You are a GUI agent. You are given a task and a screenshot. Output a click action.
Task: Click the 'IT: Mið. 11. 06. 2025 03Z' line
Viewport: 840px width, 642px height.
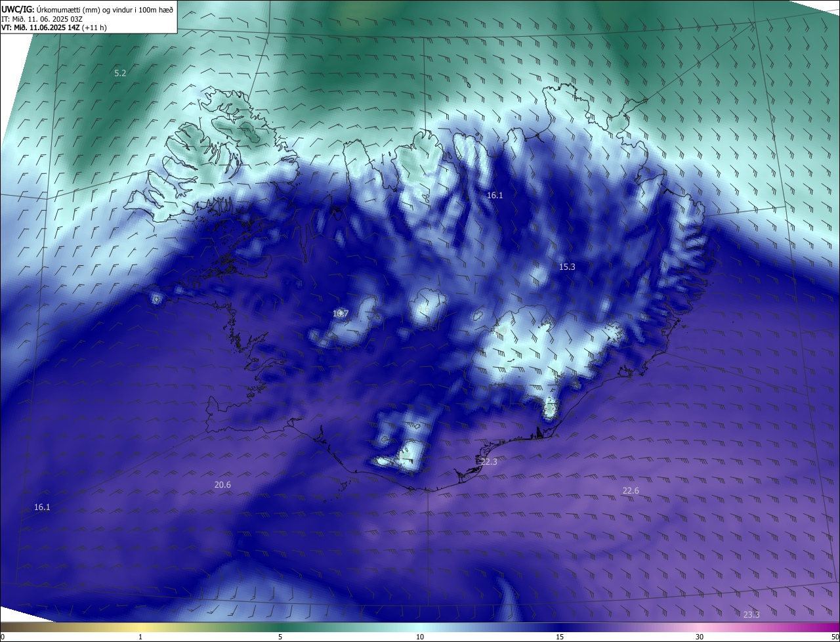(41, 18)
